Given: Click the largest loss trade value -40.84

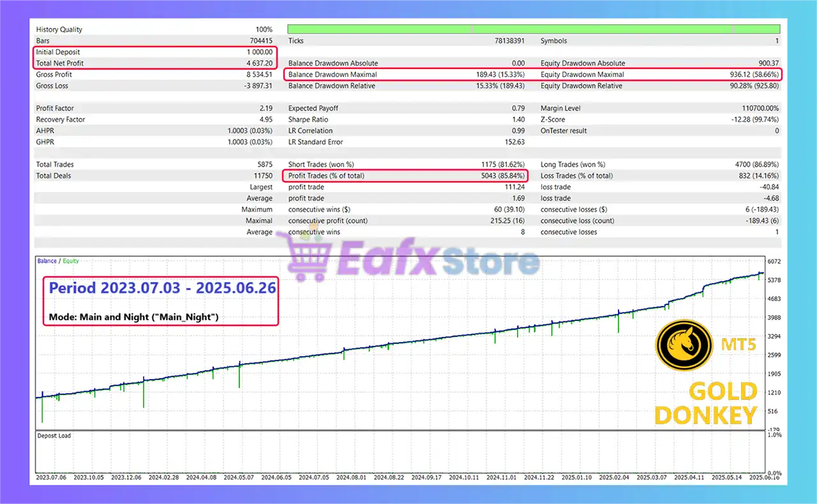Looking at the screenshot, I should pos(769,187).
